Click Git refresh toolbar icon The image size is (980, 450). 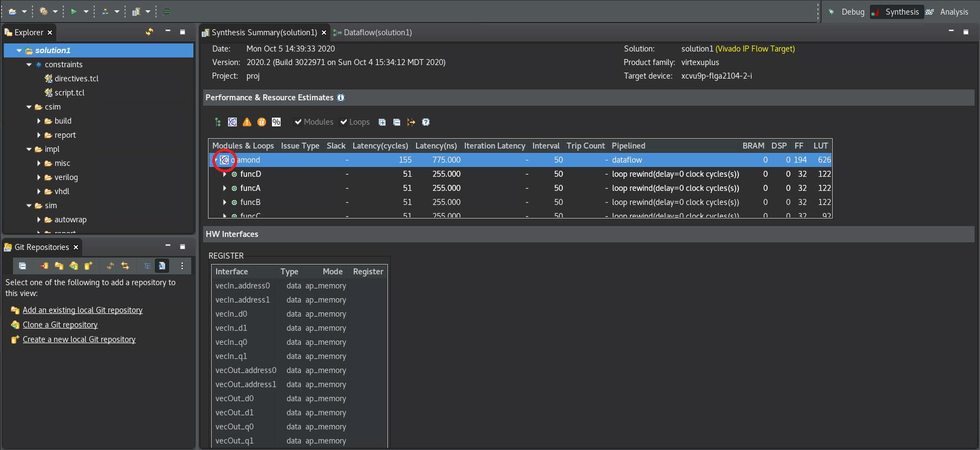(x=111, y=266)
